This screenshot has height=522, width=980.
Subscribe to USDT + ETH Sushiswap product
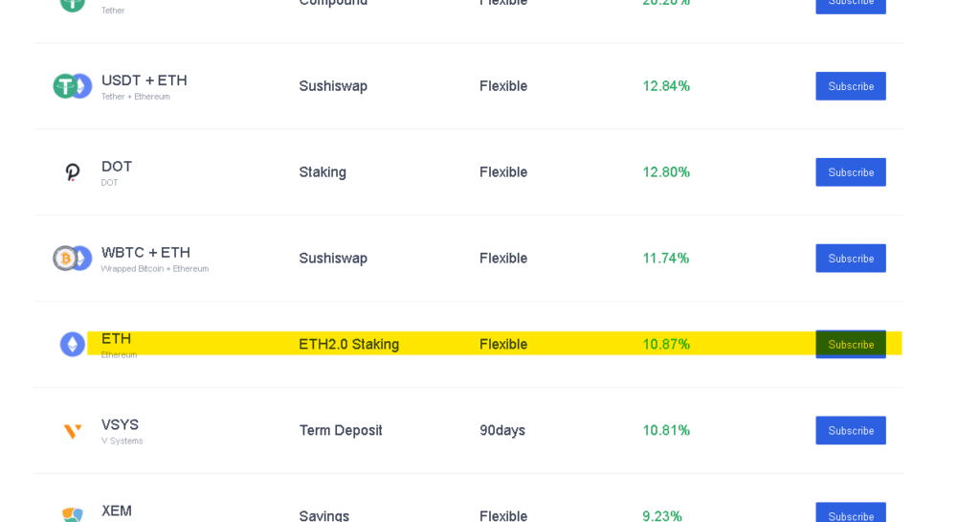point(851,86)
